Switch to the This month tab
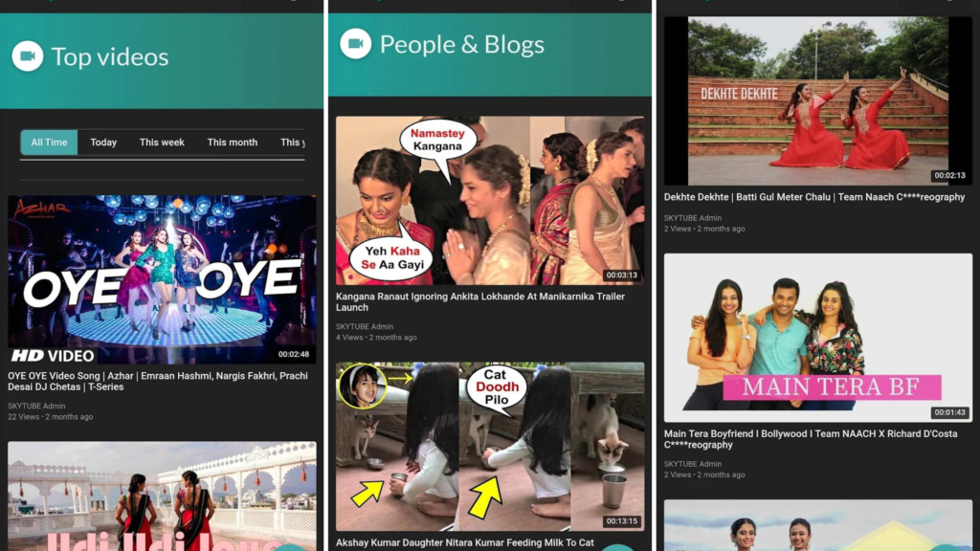The width and height of the screenshot is (980, 551). [233, 143]
